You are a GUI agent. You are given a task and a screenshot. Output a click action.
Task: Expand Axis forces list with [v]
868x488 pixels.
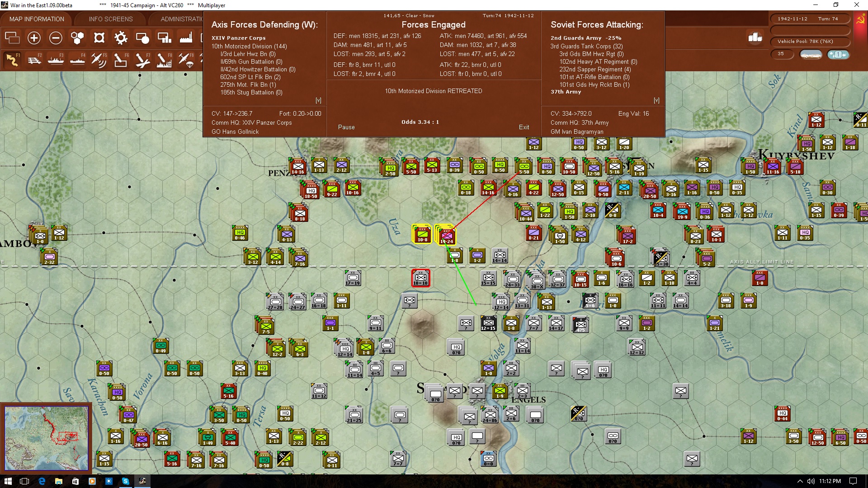tap(318, 100)
